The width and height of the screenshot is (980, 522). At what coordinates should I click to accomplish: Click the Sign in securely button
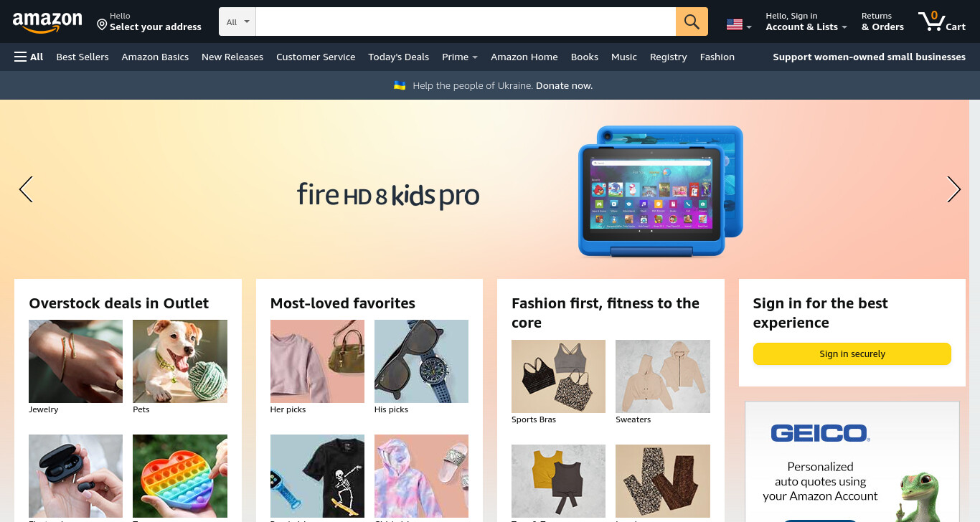tap(852, 353)
